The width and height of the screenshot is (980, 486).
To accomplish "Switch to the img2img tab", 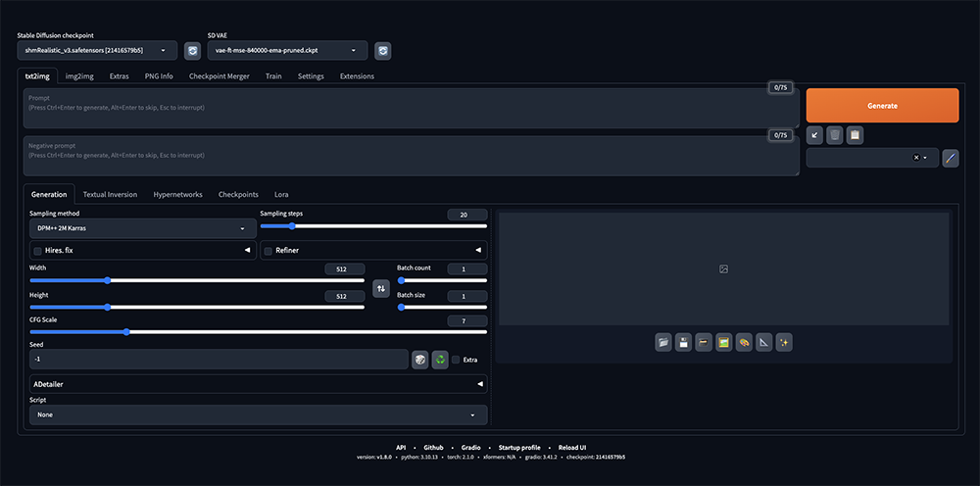I will click(x=79, y=76).
